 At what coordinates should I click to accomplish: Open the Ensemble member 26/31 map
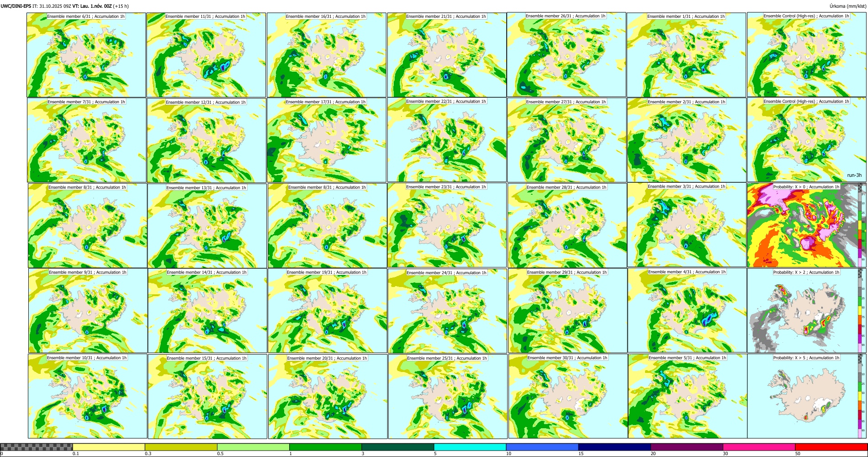(566, 54)
